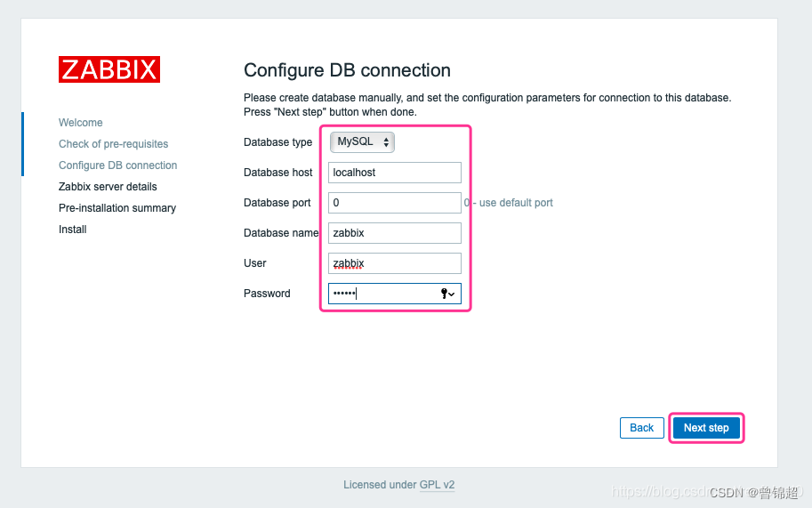
Task: Click the Database port label
Action: 277,203
